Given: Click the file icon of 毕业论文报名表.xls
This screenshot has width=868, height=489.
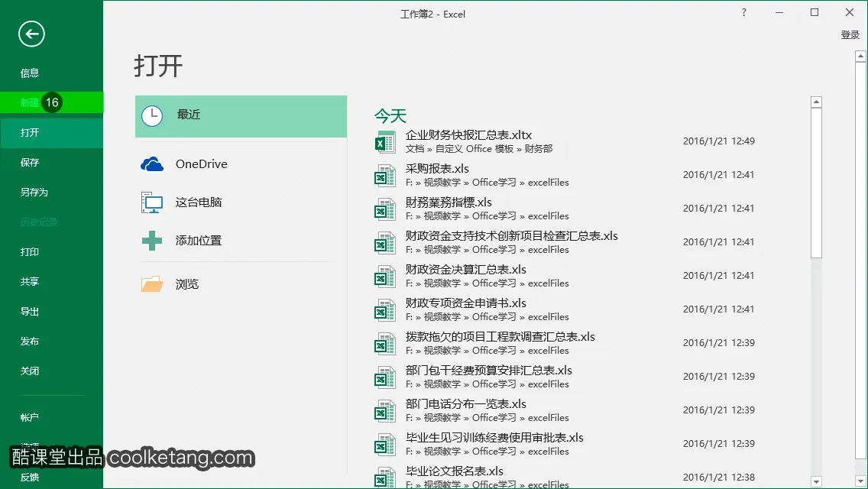Looking at the screenshot, I should pyautogui.click(x=385, y=478).
